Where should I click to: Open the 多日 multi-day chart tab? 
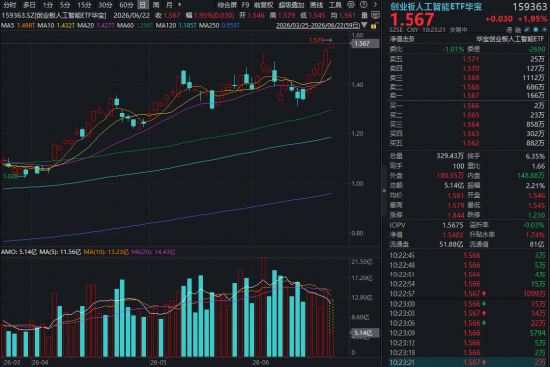[x=29, y=5]
